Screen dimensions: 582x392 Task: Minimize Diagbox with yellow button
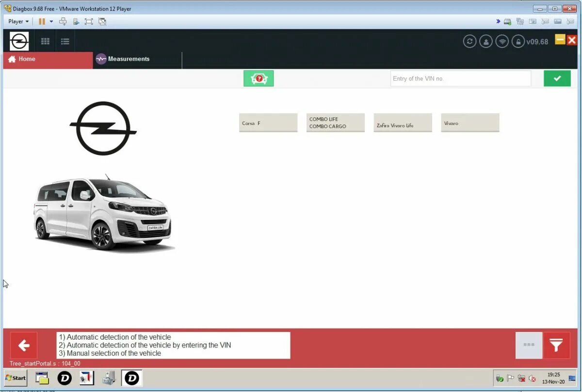(560, 40)
